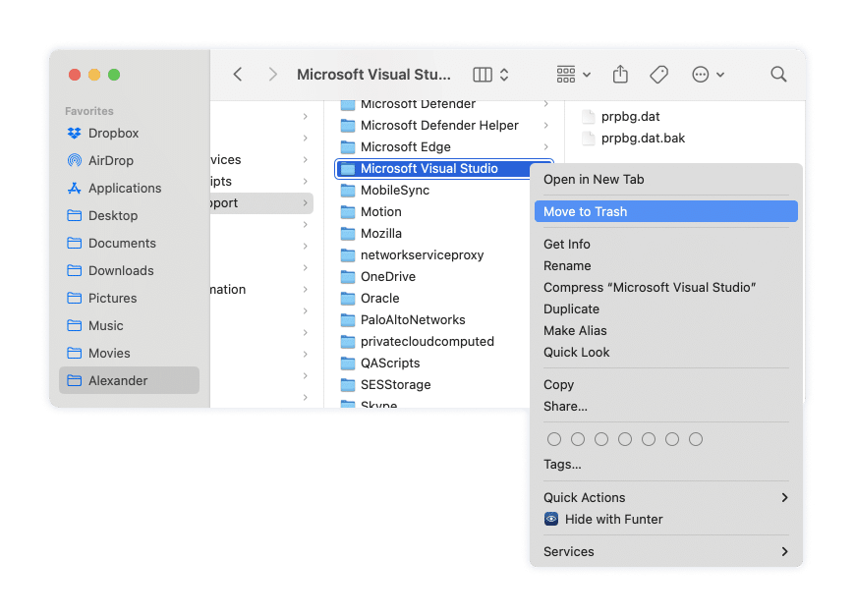This screenshot has height=616, width=855.
Task: Click Copy in the context menu
Action: click(x=665, y=385)
